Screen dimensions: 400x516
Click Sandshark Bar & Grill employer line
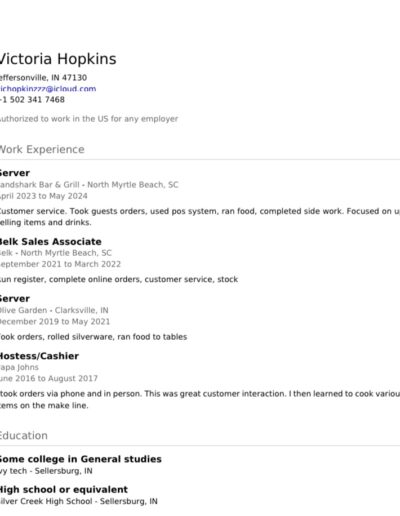(89, 185)
